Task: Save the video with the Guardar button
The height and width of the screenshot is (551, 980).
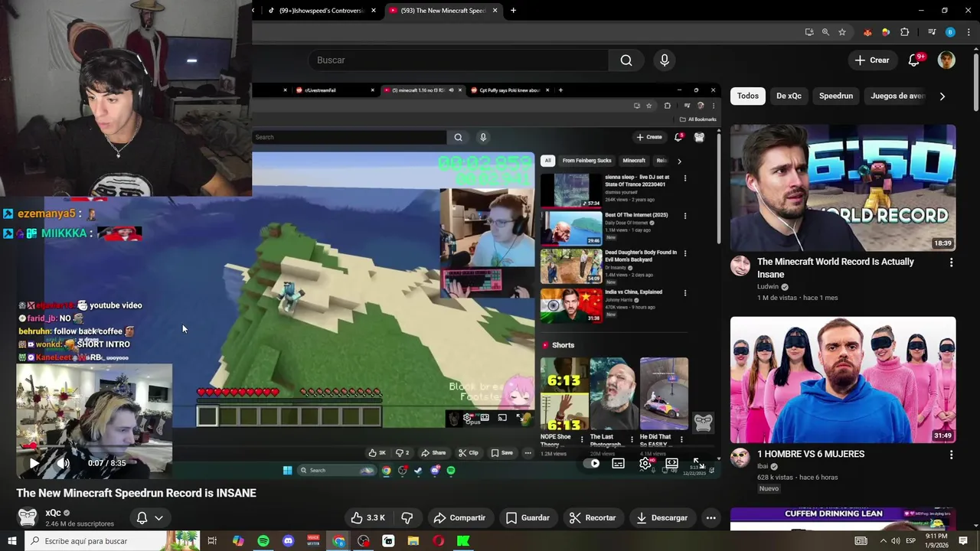Action: (x=528, y=518)
